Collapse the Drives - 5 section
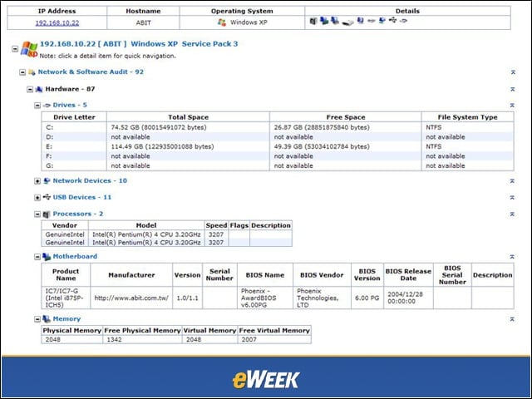This screenshot has height=399, width=532. pyautogui.click(x=37, y=106)
